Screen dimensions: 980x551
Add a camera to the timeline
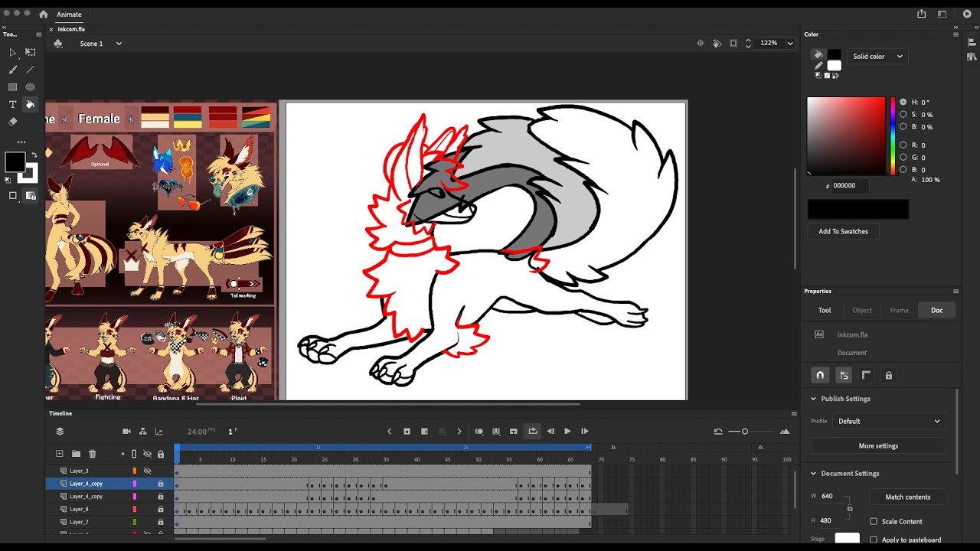pos(127,432)
